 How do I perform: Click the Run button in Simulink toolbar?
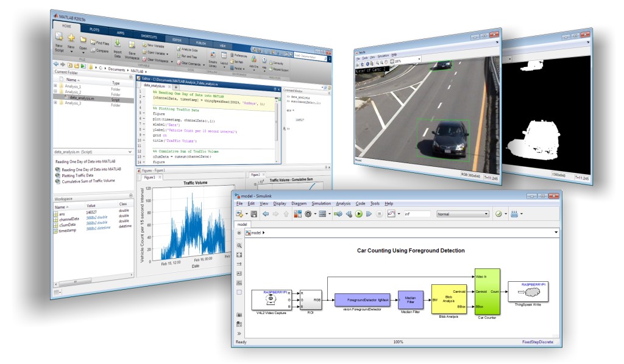[359, 214]
